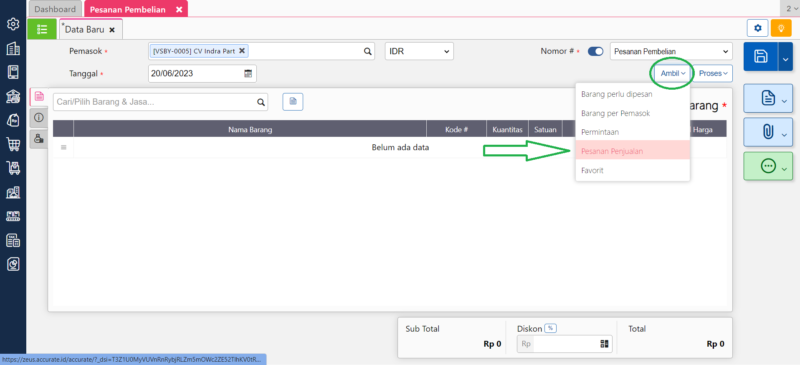This screenshot has width=800, height=365.
Task: Click the Diskon Rp amount field
Action: point(565,344)
